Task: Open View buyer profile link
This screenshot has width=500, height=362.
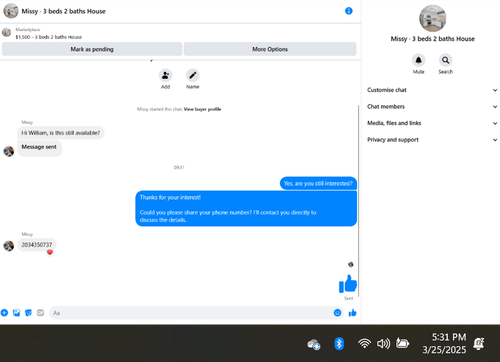Action: click(202, 109)
